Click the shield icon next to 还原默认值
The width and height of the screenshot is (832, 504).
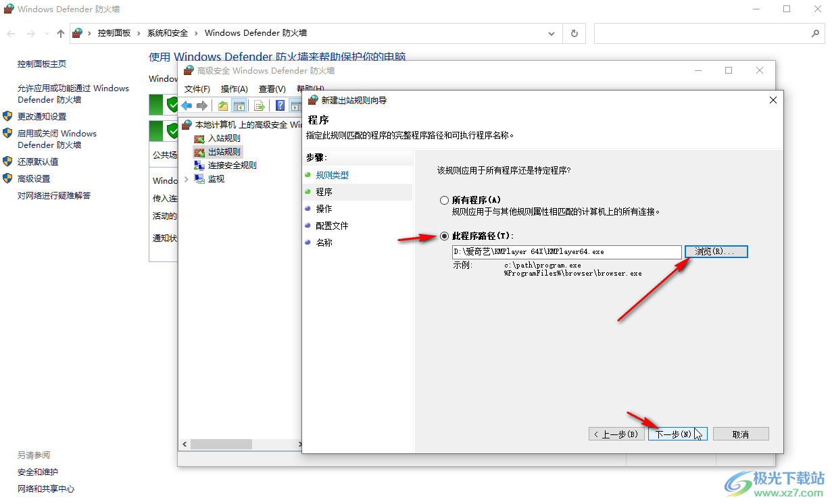(x=8, y=161)
